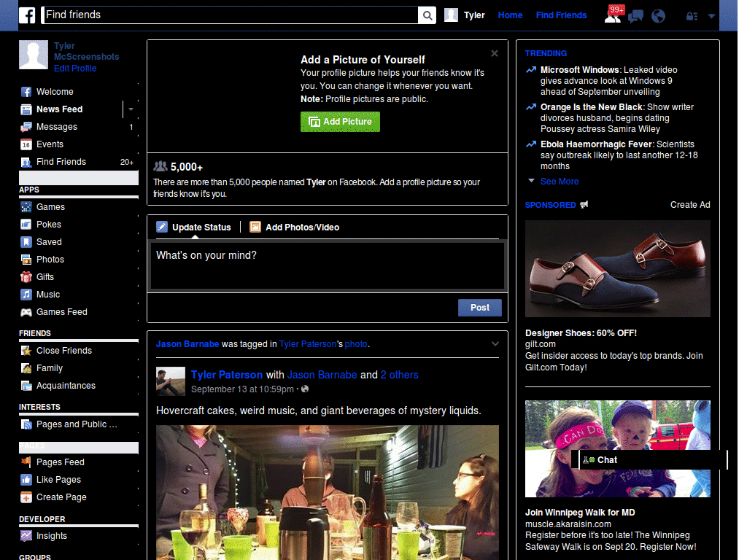Click the 'photo' link in tagged notice
The image size is (747, 560).
click(356, 344)
